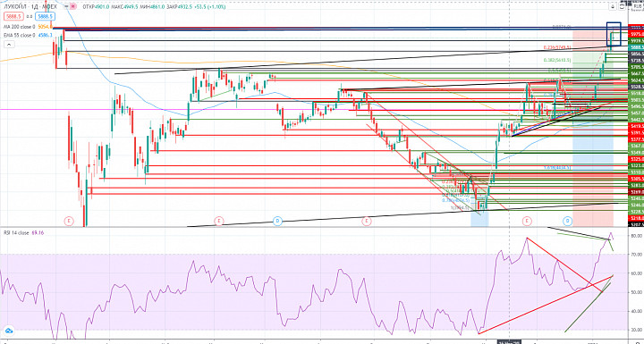The height and width of the screenshot is (344, 644).
Task: Click the red 5975 price label on axis
Action: point(636,34)
